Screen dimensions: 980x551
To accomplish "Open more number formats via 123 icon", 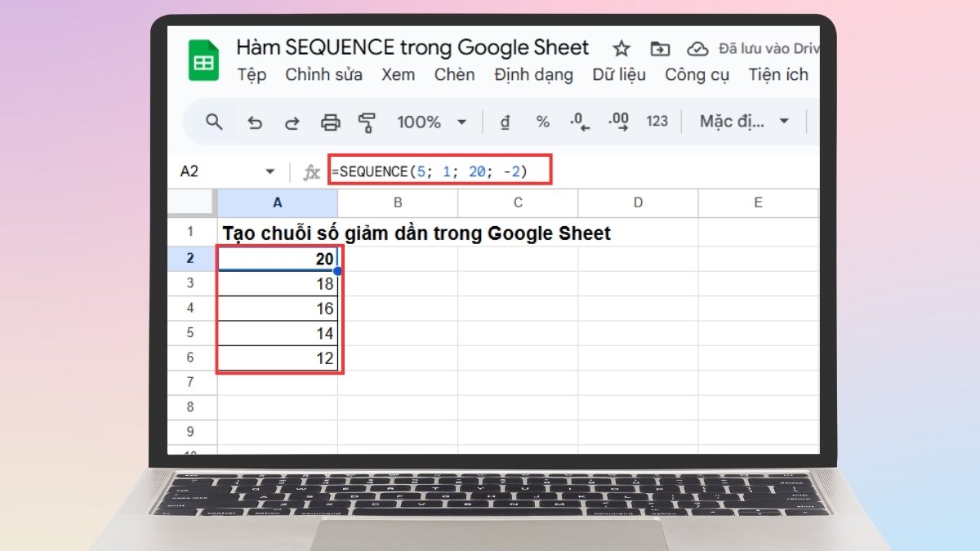I will [657, 121].
